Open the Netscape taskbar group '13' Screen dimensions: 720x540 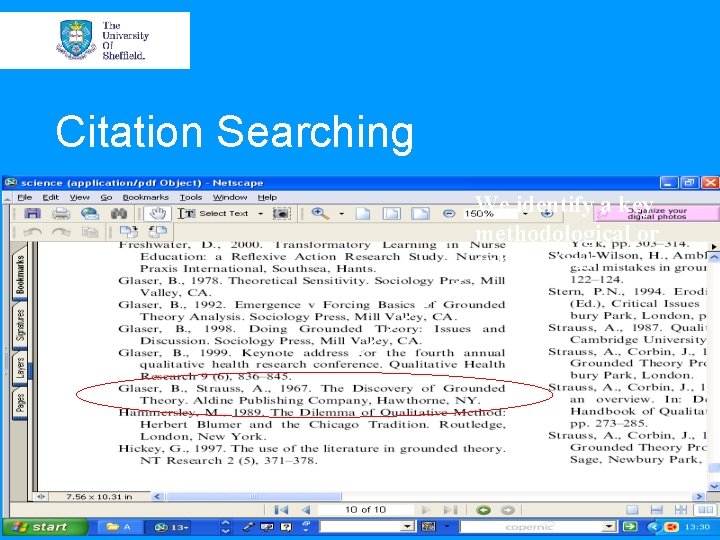coord(172,527)
